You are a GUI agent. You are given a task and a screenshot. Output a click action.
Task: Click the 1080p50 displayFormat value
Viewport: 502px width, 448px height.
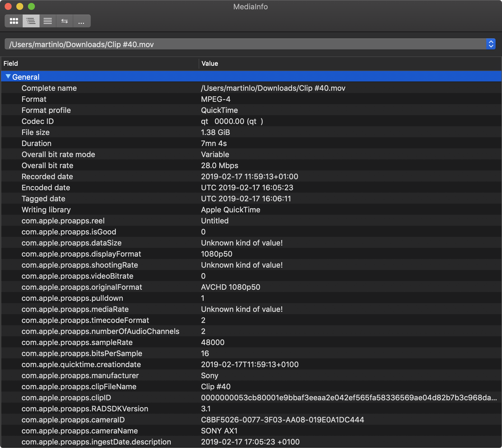pos(217,254)
